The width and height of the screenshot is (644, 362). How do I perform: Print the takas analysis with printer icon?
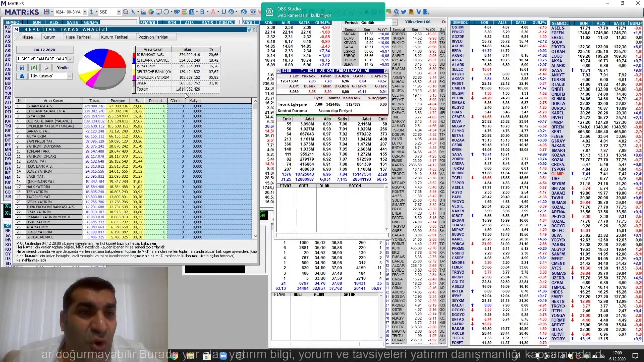(x=46, y=67)
